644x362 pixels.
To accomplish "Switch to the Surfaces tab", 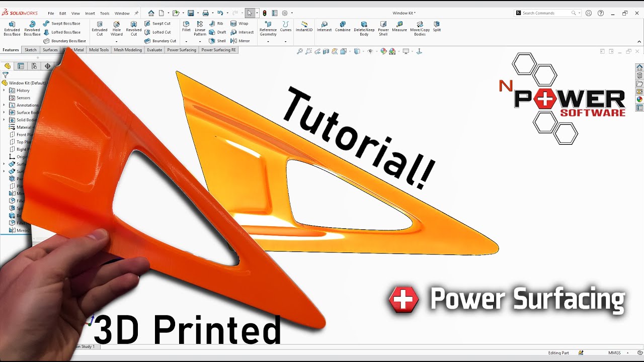I will pyautogui.click(x=50, y=50).
